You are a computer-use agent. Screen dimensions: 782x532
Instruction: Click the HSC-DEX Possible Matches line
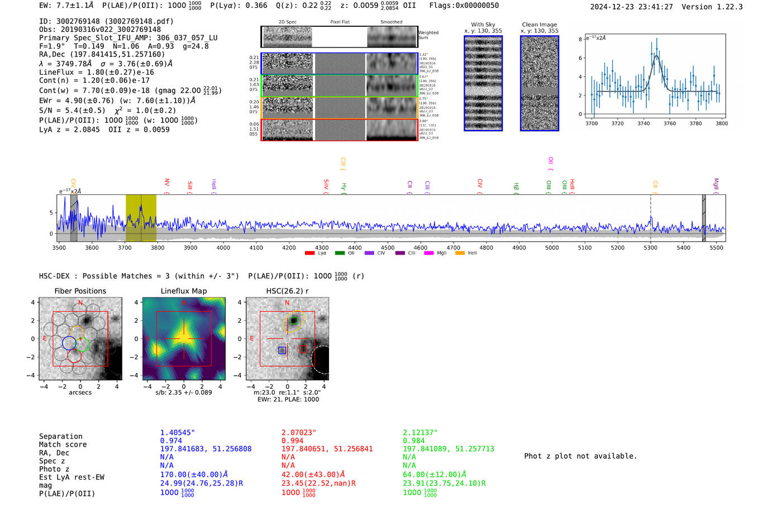coord(202,276)
